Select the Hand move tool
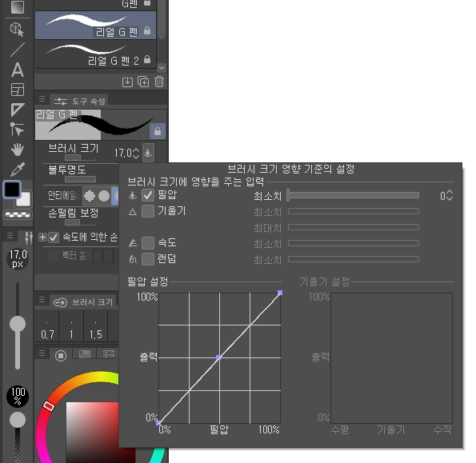 tap(18, 150)
